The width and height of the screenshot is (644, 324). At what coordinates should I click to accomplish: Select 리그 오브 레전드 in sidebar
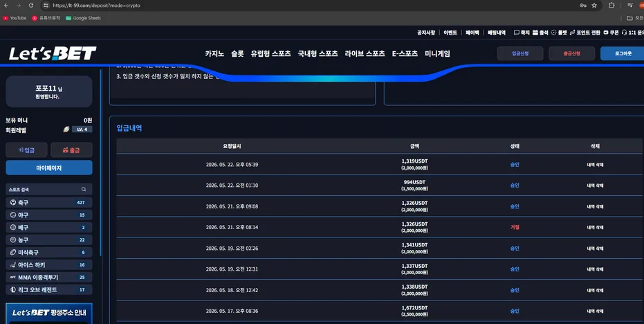pyautogui.click(x=49, y=289)
